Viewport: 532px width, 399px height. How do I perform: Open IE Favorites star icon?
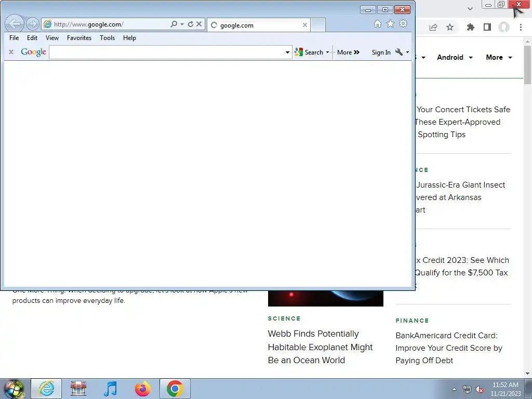pyautogui.click(x=391, y=24)
